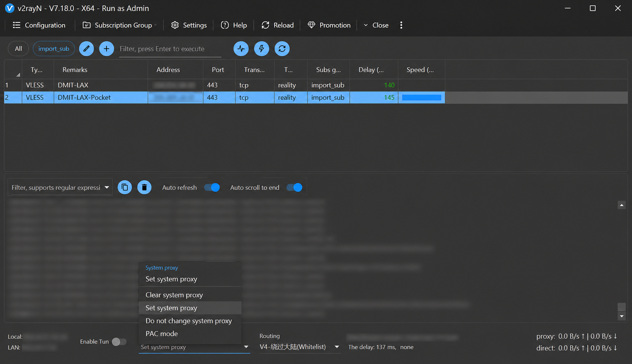The height and width of the screenshot is (364, 632).
Task: Open the Routing V4 Whitelist dropdown
Action: tap(300, 347)
